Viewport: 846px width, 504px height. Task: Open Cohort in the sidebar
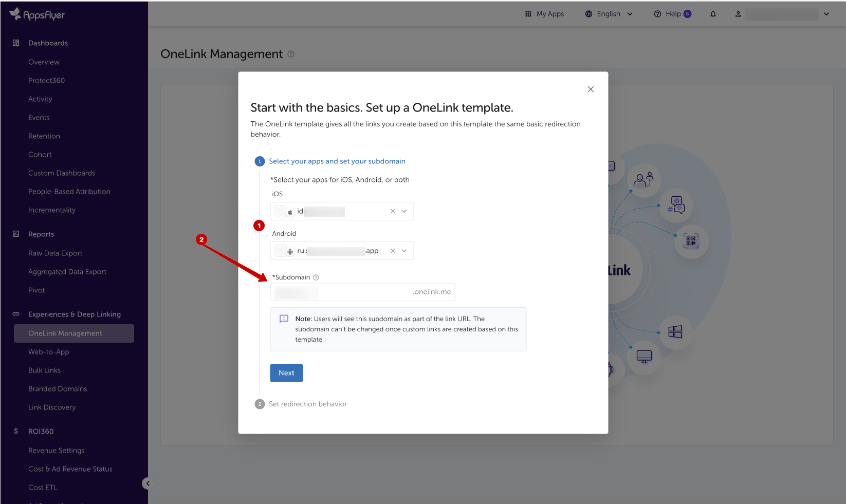(x=40, y=155)
